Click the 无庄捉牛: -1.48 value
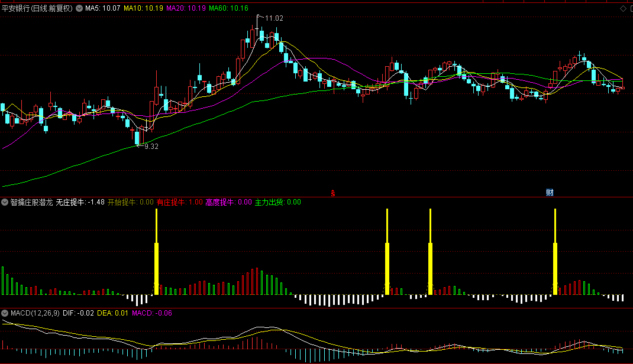The image size is (633, 364). (x=80, y=202)
